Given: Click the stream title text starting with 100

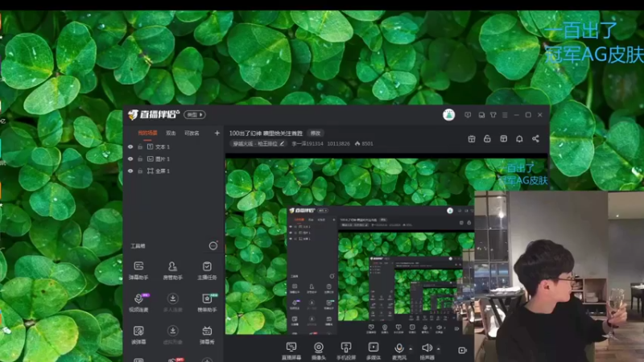Looking at the screenshot, I should tap(266, 133).
